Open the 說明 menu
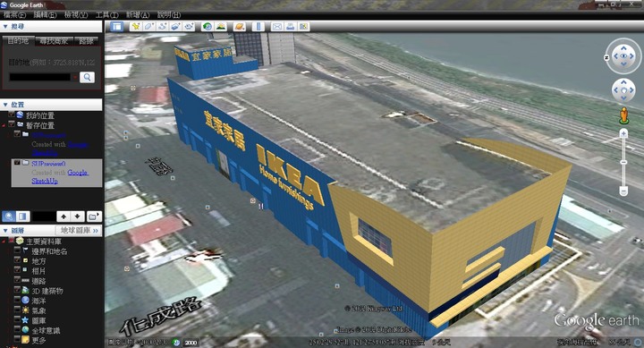 169,15
